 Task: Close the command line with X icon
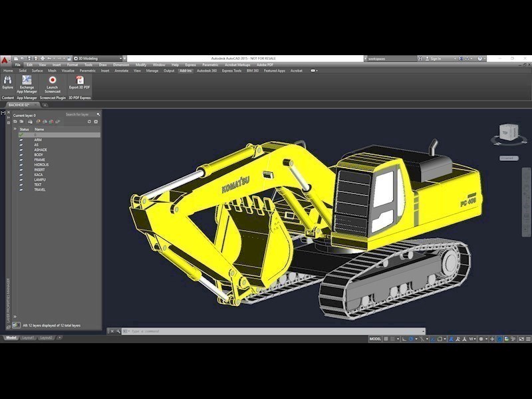[112, 331]
